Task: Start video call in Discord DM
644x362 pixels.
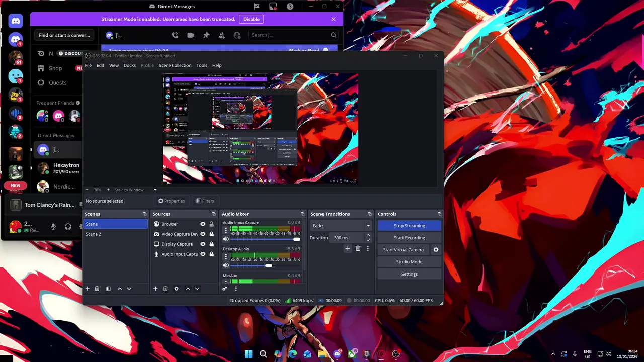Action: tap(191, 35)
